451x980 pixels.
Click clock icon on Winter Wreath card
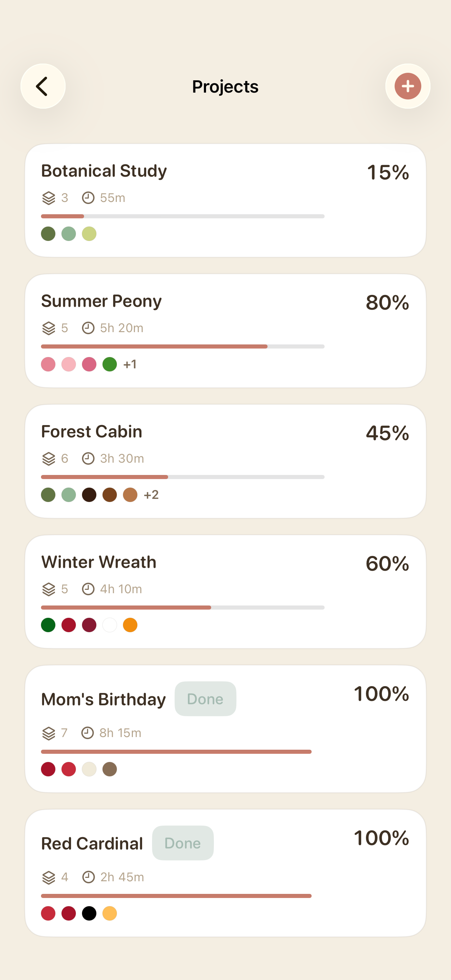click(88, 589)
